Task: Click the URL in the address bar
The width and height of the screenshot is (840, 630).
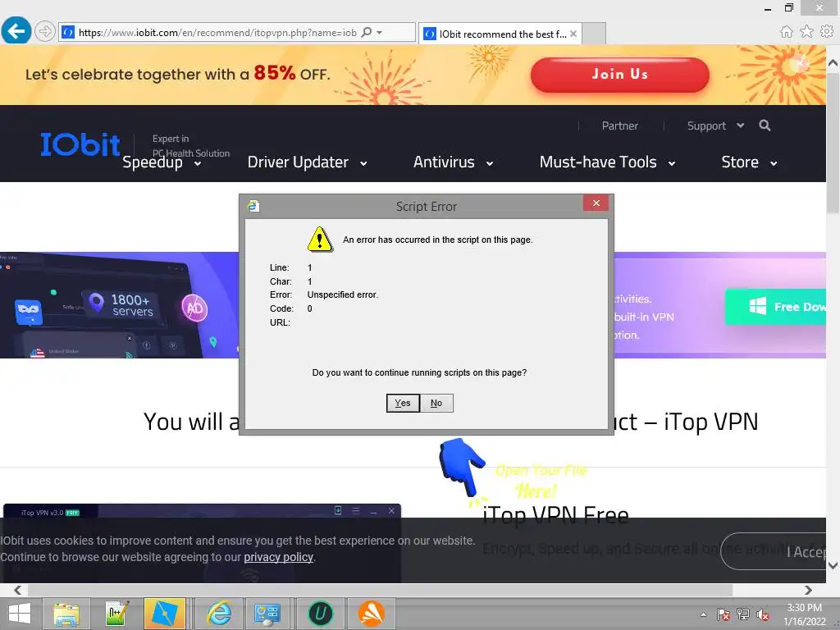Action: click(217, 33)
